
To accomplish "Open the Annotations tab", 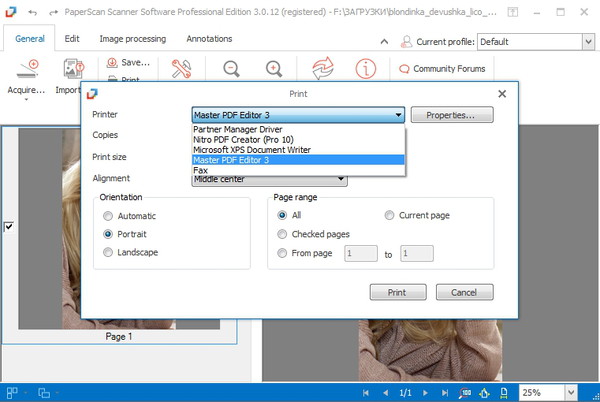I will 210,39.
